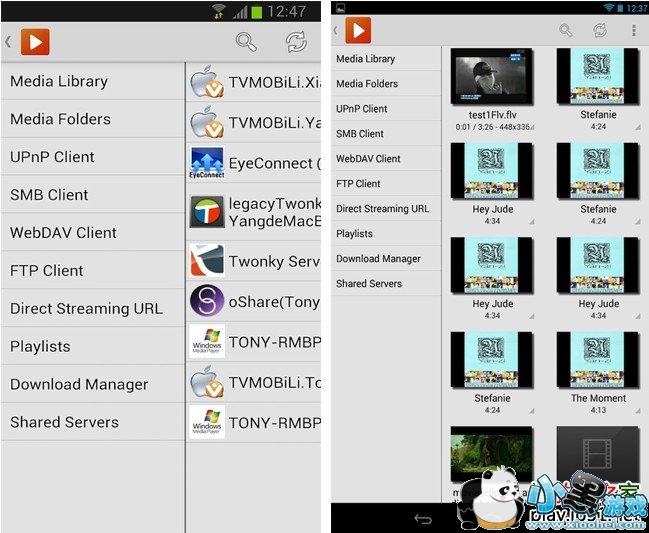Tap the picture notification icon, right status bar
Viewport: 649px width, 533px height.
(340, 7)
